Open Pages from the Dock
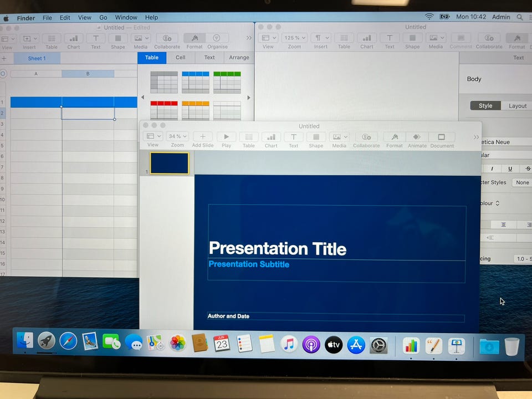 (x=433, y=346)
